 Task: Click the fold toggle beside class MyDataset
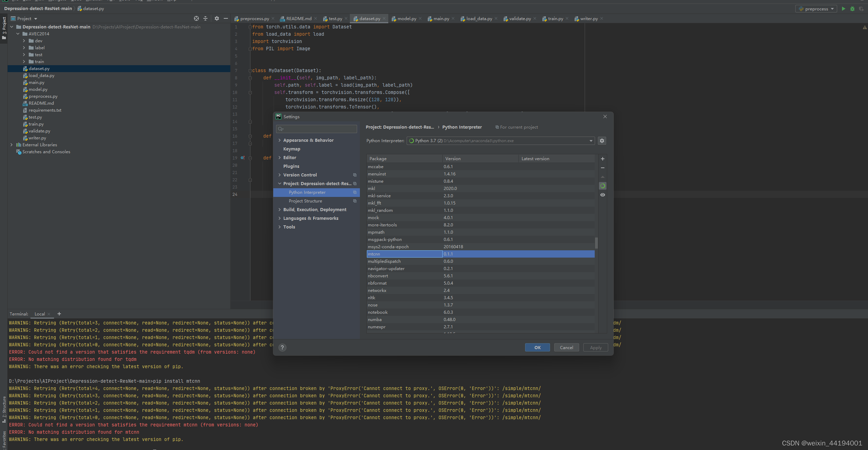[x=250, y=71]
